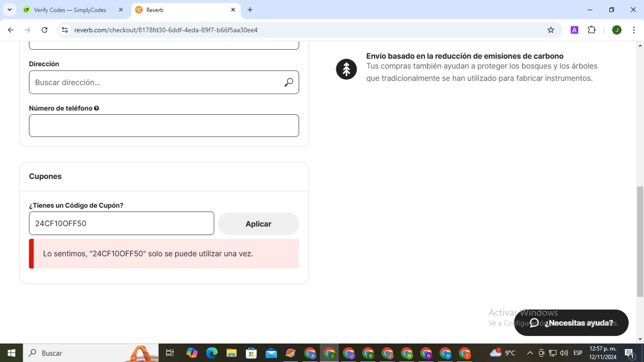Open a new browser tab
The height and width of the screenshot is (362, 644).
[x=250, y=10]
